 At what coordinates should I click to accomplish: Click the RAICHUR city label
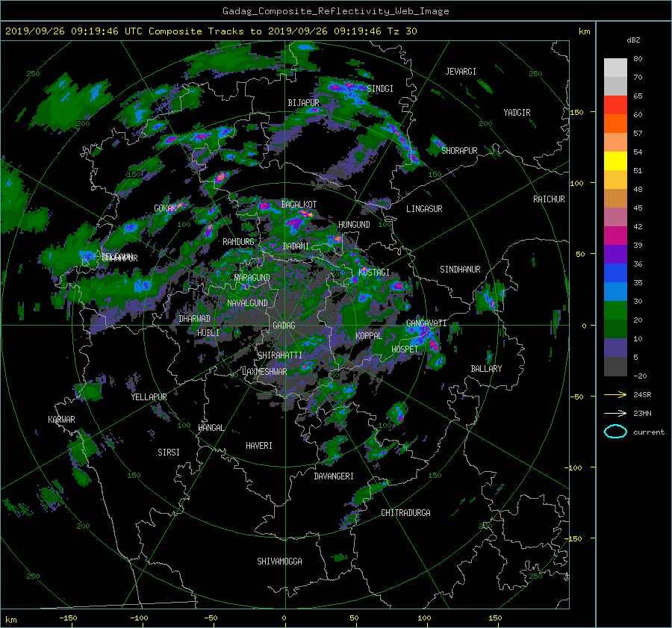click(x=549, y=199)
